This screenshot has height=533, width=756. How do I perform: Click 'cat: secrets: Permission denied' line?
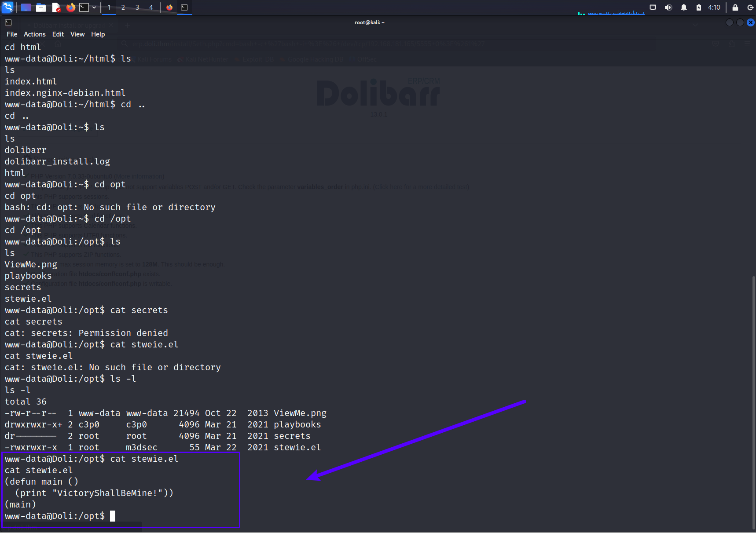pyautogui.click(x=86, y=333)
